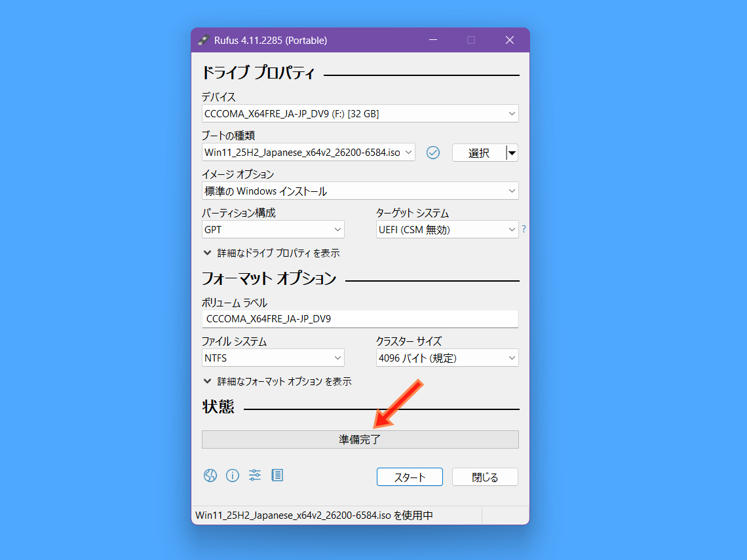Viewport: 747px width, 560px height.
Task: Click the checksum checkmark icon
Action: click(432, 153)
